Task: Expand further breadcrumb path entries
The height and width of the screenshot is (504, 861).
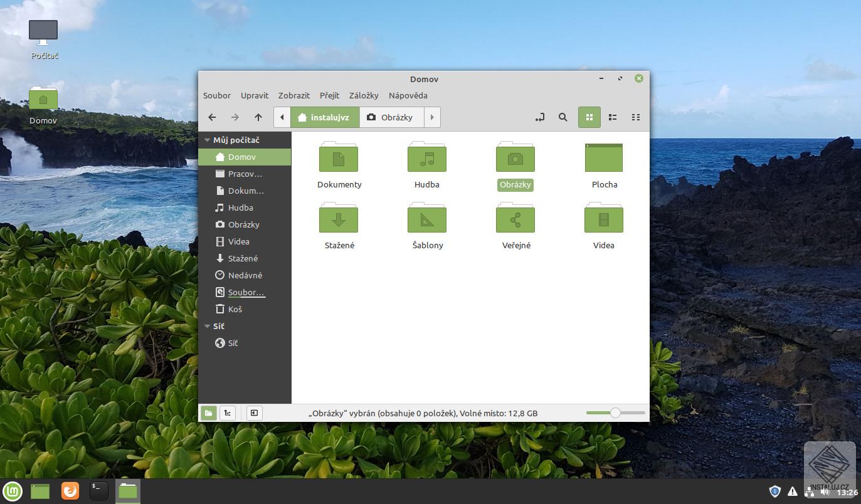Action: coord(431,117)
